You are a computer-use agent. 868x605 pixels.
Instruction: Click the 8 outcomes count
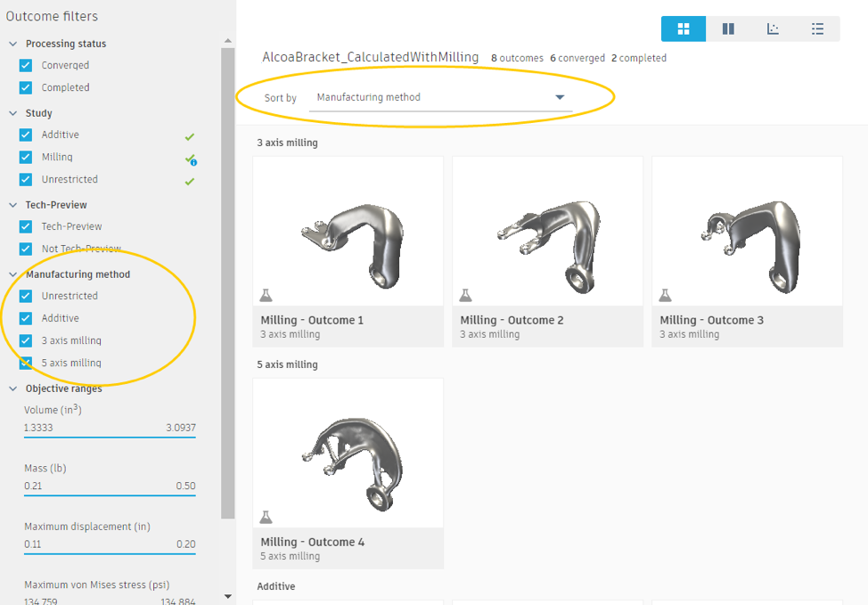[517, 58]
